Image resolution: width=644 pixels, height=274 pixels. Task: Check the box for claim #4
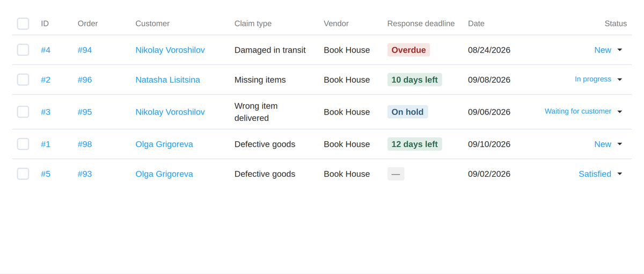(23, 50)
